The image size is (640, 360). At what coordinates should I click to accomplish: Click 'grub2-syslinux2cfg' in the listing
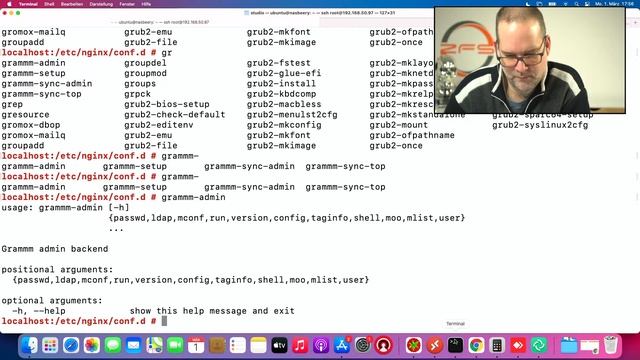[x=540, y=125]
